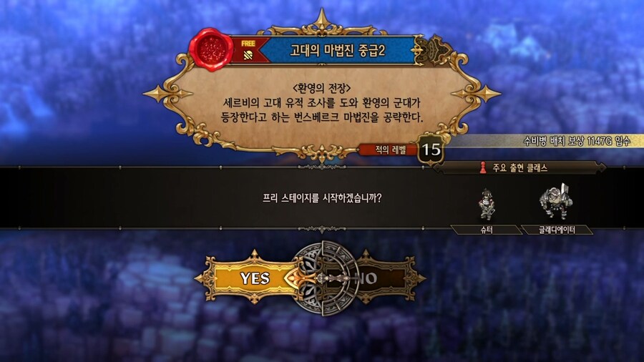This screenshot has height=362, width=644.
Task: Select the FREE stage ribbon badge
Action: click(x=248, y=50)
